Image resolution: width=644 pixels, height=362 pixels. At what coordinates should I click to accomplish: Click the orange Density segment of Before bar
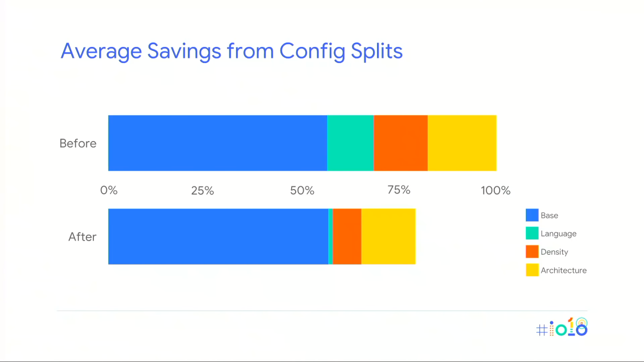pyautogui.click(x=400, y=143)
